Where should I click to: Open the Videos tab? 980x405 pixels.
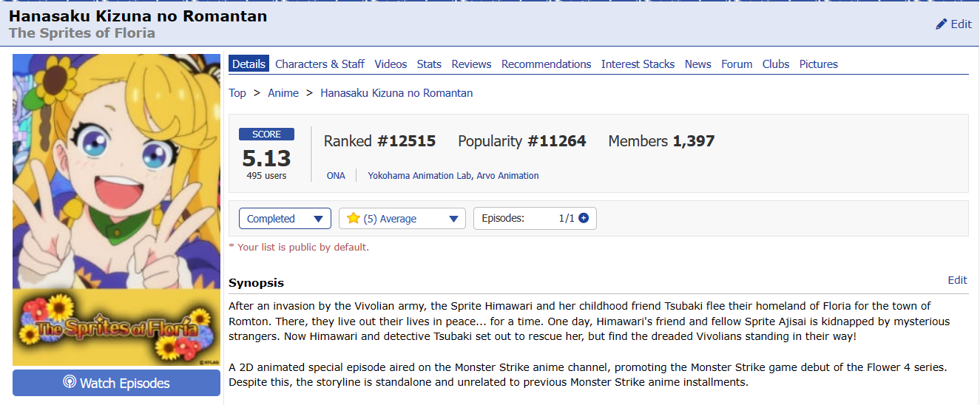click(391, 64)
